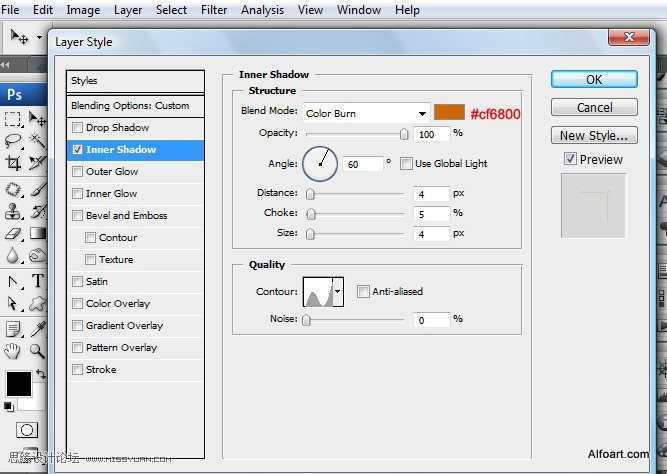This screenshot has height=474, width=667.
Task: Open the Edit menu
Action: (x=43, y=10)
